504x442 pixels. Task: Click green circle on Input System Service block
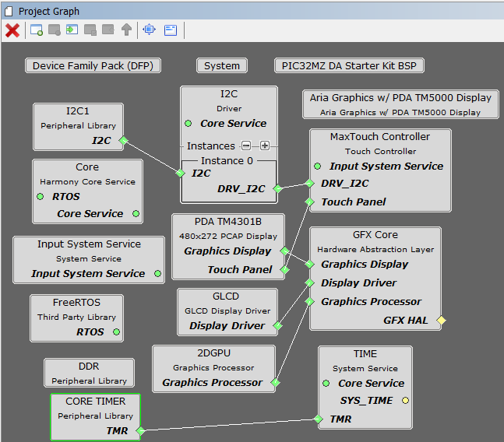tap(158, 273)
